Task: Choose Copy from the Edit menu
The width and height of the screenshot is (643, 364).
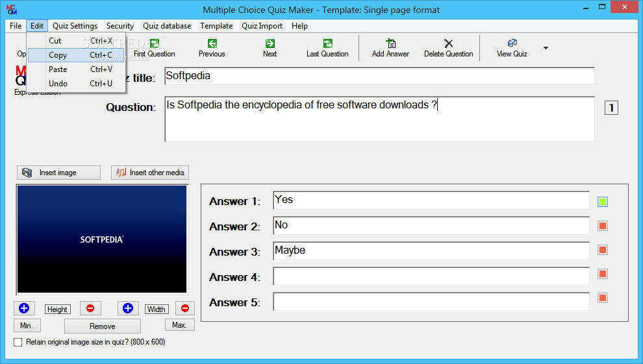Action: 76,55
